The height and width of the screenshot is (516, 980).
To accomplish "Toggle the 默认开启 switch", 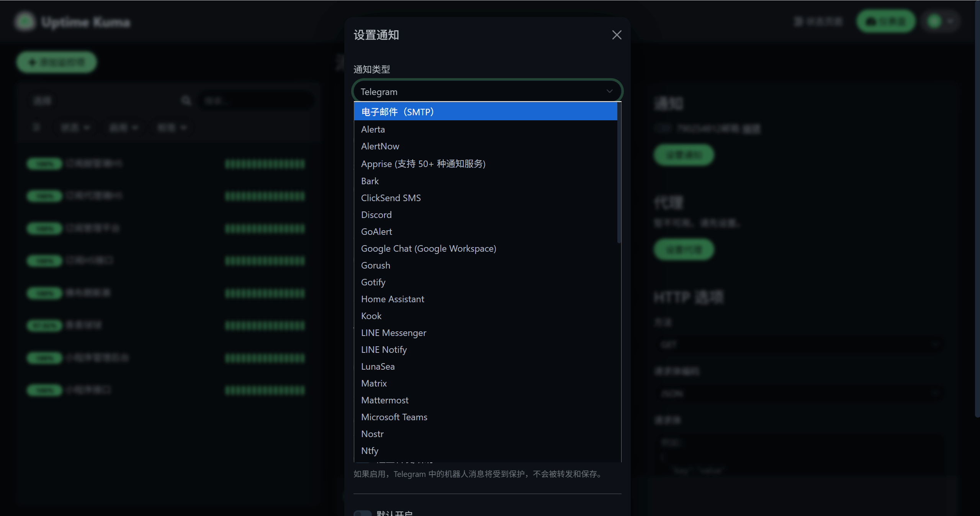I will tap(362, 513).
